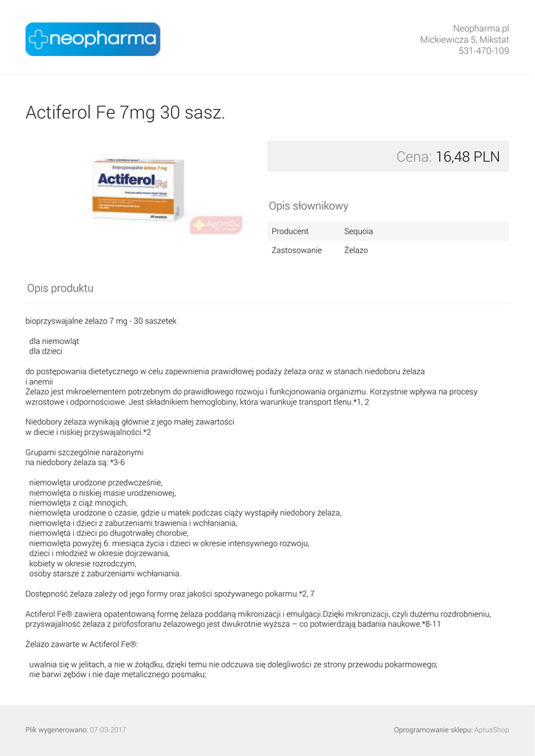The width and height of the screenshot is (535, 756).
Task: Click the neopharma logo
Action: tap(93, 39)
